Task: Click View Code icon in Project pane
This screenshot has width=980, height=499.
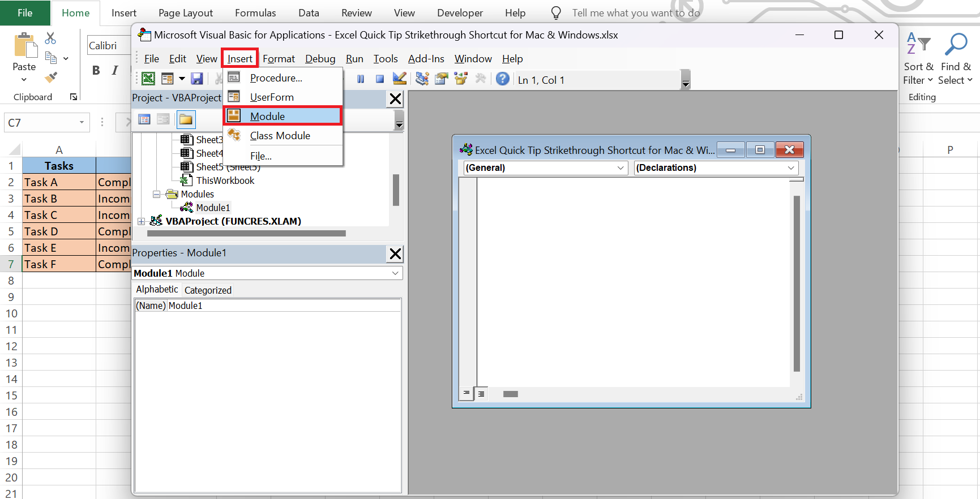Action: [x=144, y=119]
